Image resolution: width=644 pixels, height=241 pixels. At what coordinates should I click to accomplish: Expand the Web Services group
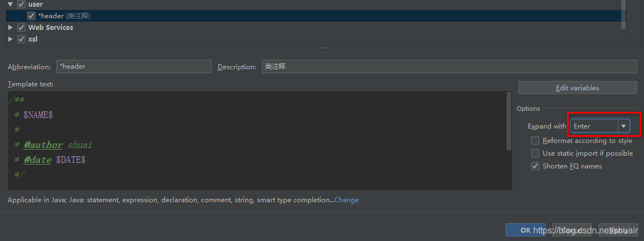coord(11,28)
